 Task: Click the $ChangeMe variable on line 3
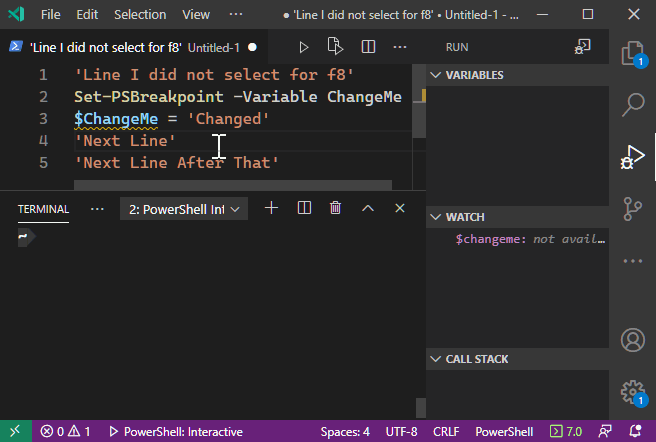(x=116, y=119)
